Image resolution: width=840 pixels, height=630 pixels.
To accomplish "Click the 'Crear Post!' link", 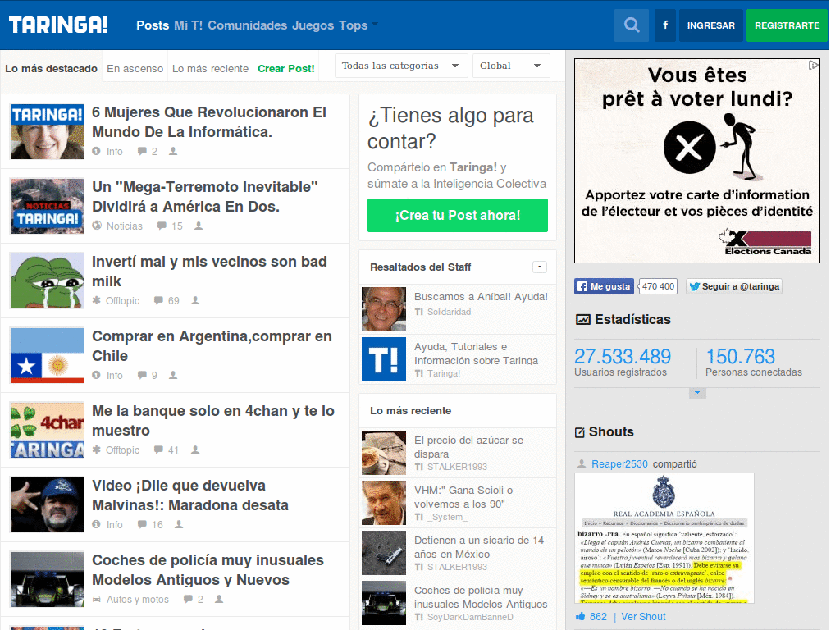I will click(286, 69).
